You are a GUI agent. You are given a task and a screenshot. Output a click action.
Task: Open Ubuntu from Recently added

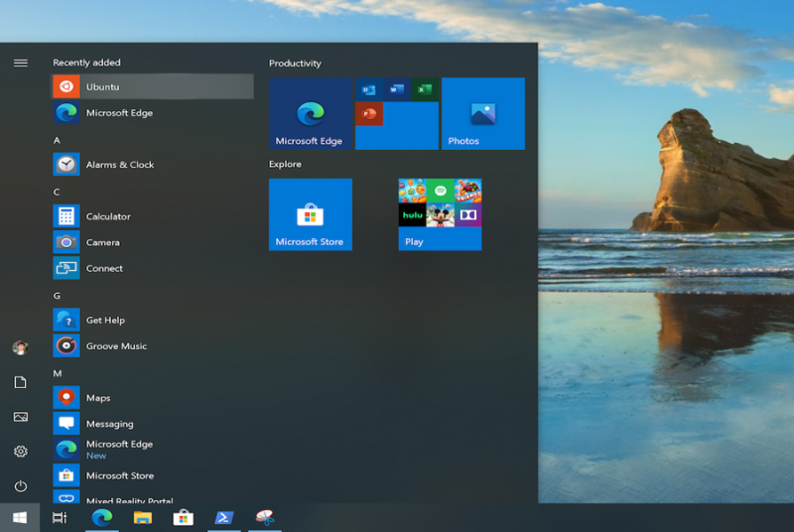(153, 86)
